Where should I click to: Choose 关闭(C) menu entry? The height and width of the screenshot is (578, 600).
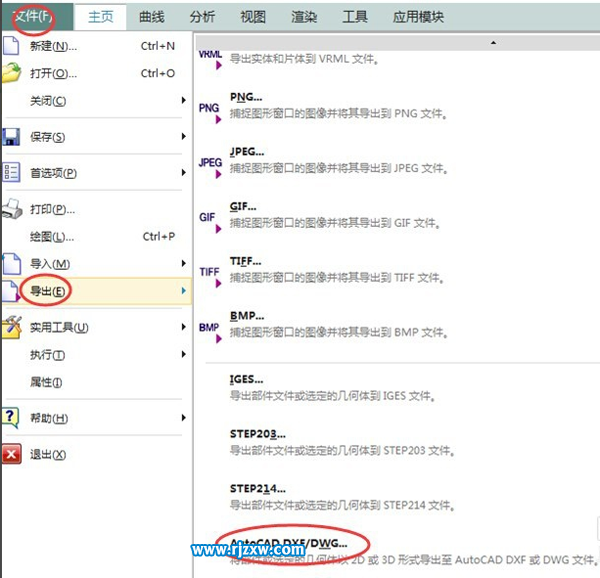pyautogui.click(x=96, y=101)
